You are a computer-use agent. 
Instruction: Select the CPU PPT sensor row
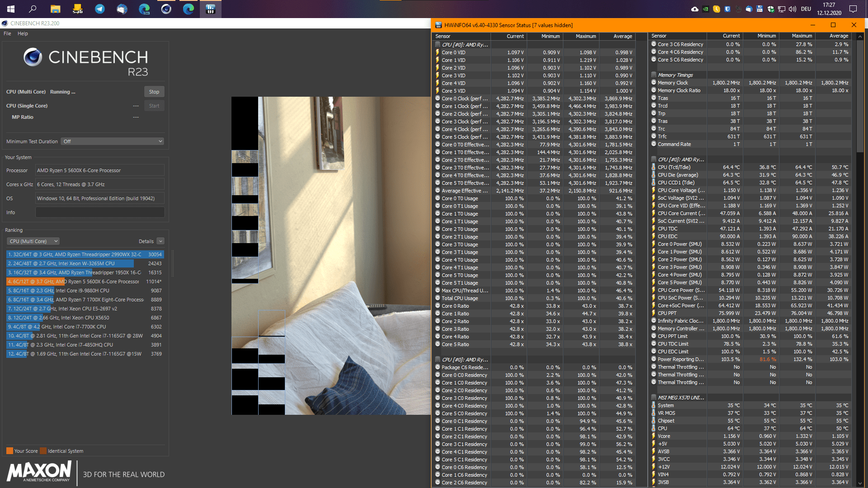(x=750, y=313)
